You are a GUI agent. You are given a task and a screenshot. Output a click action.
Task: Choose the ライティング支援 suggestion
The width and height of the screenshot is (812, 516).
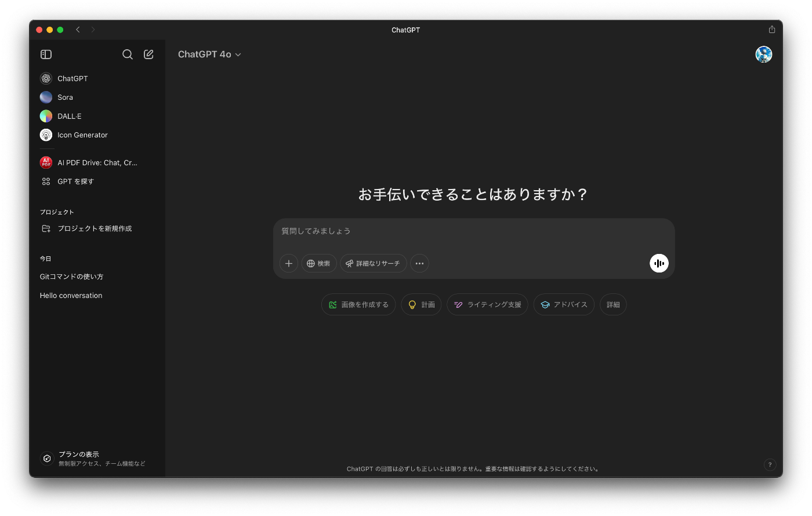tap(488, 305)
